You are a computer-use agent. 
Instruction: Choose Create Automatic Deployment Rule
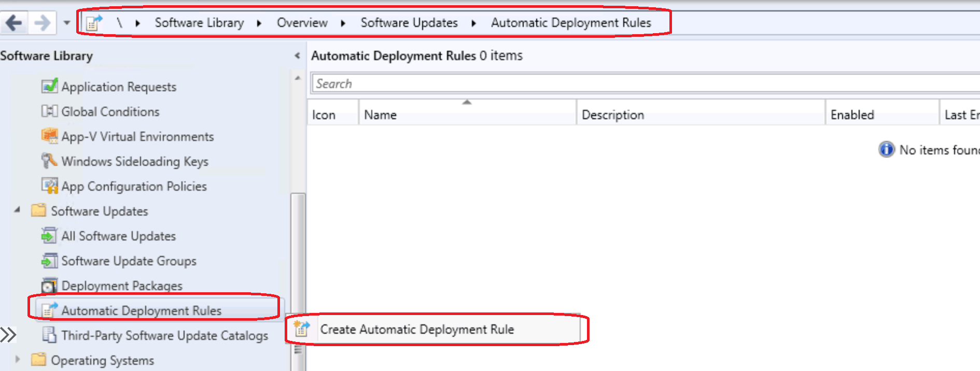coord(417,329)
